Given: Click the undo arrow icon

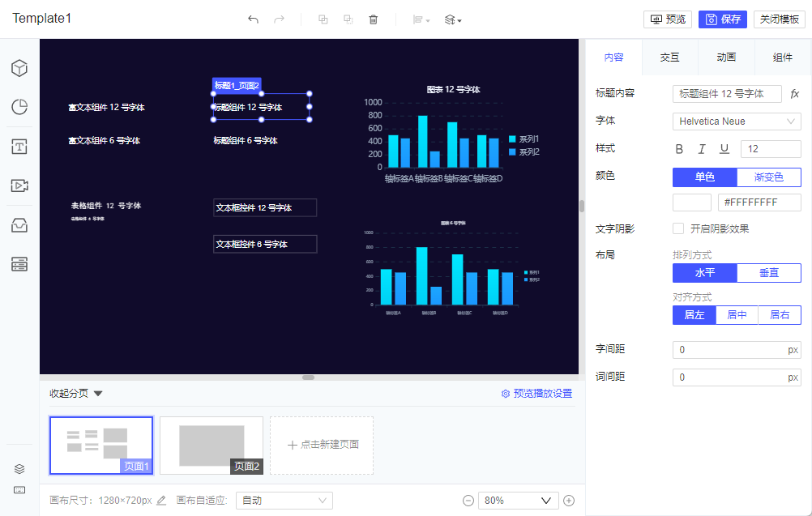Looking at the screenshot, I should (x=253, y=19).
